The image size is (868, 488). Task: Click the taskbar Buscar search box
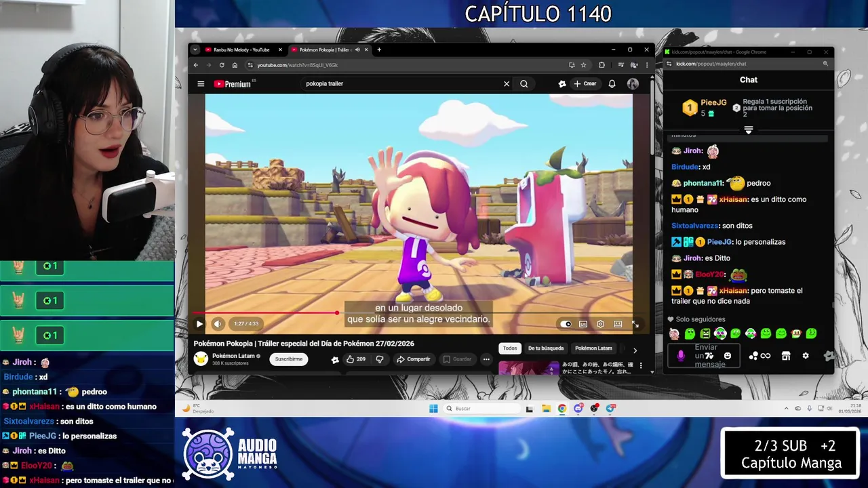[x=483, y=409]
